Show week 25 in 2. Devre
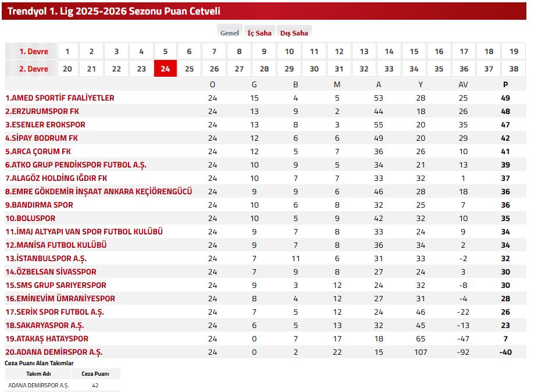Screen dimensions: 545x392 [x=189, y=69]
